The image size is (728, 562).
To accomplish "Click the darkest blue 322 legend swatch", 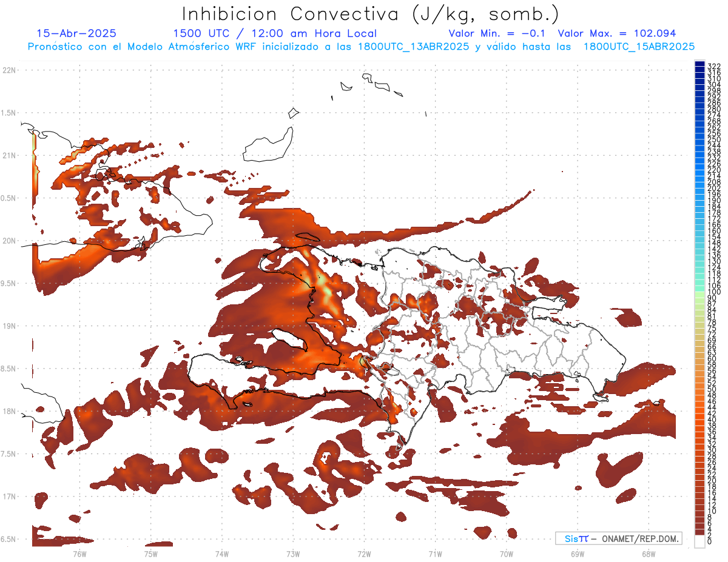I will tap(699, 64).
